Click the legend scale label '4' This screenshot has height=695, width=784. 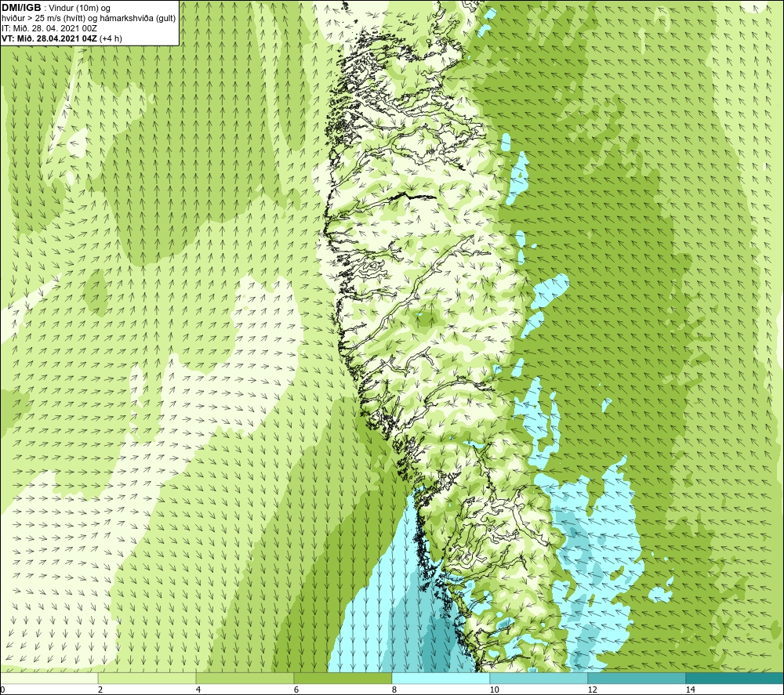(198, 690)
